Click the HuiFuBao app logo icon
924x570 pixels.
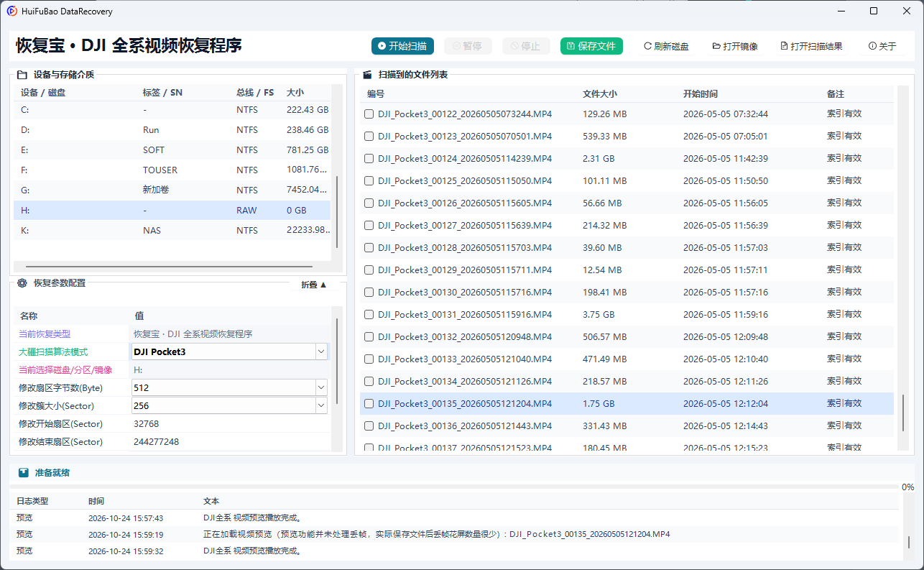[x=11, y=12]
